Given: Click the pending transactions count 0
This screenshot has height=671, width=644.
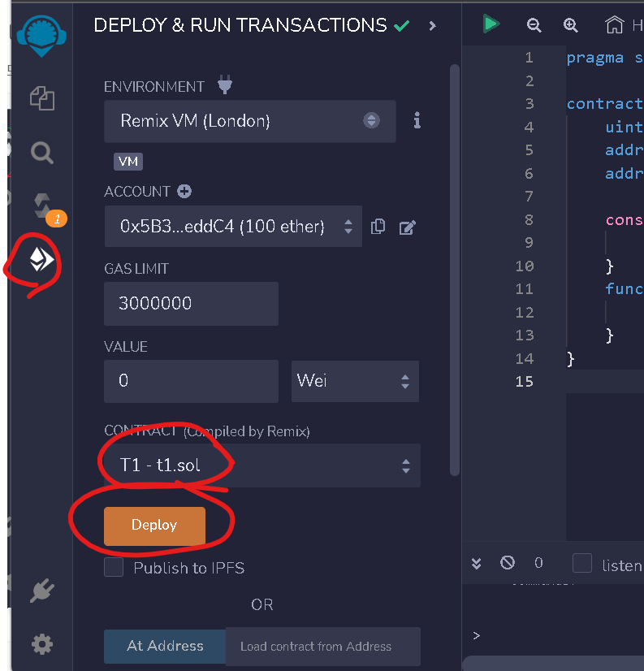Looking at the screenshot, I should tap(538, 562).
